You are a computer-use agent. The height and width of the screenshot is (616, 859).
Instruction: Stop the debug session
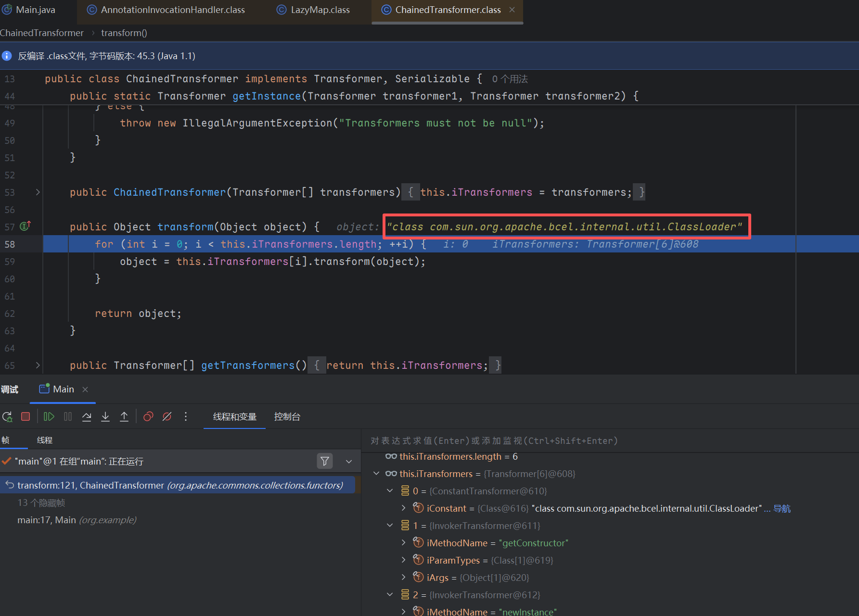pos(26,417)
